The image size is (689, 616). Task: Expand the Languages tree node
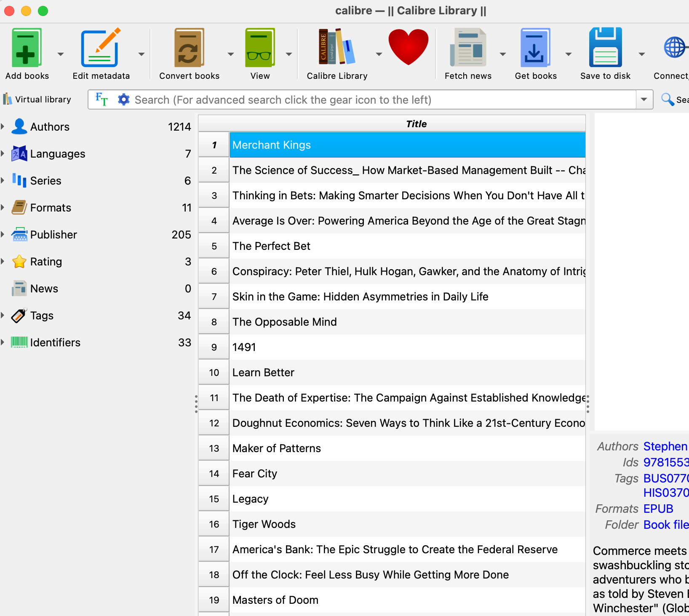pos(3,153)
